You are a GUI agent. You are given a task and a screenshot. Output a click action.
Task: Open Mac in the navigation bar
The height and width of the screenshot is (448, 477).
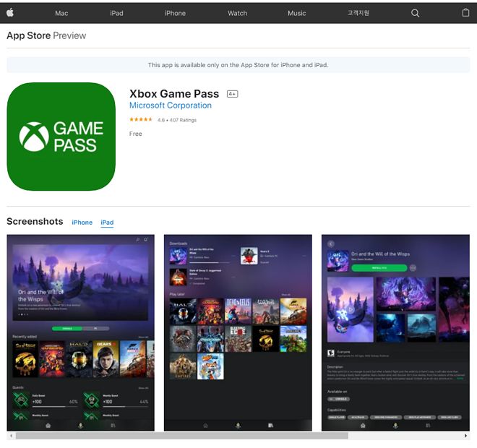coord(61,13)
